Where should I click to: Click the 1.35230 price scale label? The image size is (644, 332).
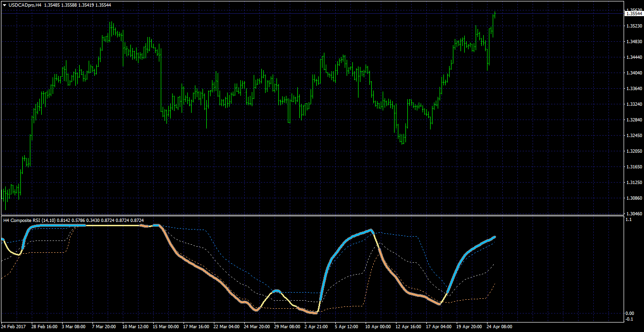tap(634, 26)
